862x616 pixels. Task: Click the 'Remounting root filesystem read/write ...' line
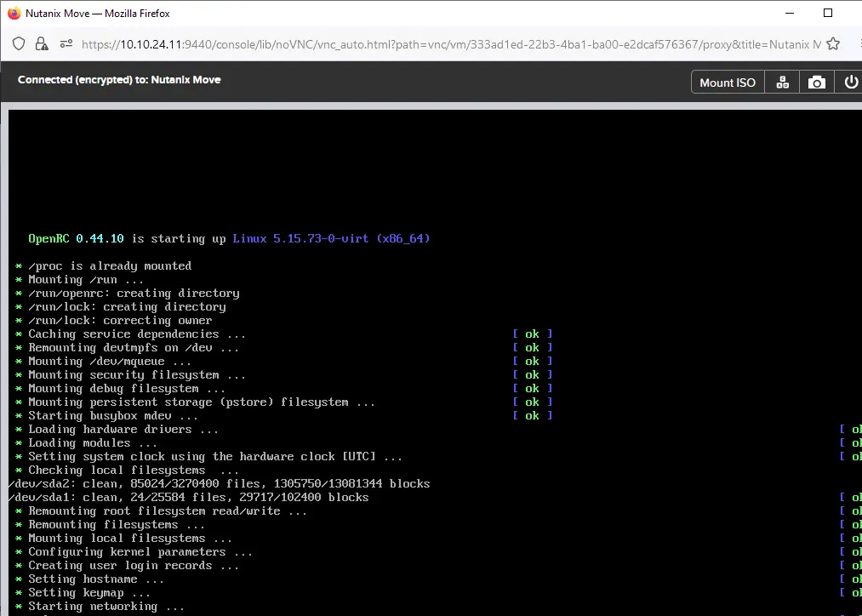point(168,511)
